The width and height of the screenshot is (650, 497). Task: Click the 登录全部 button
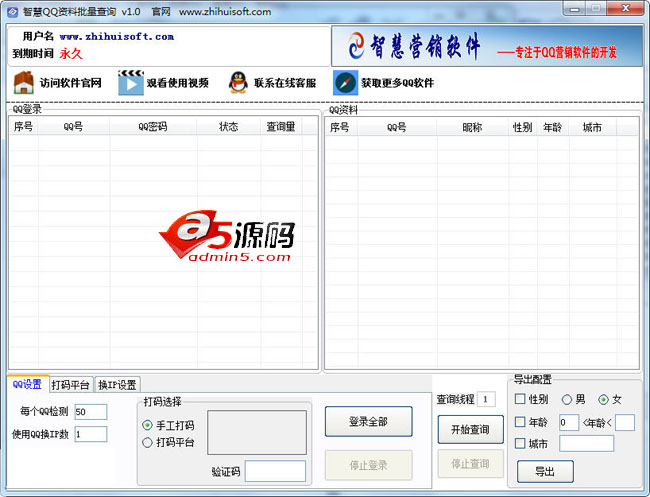[x=369, y=422]
